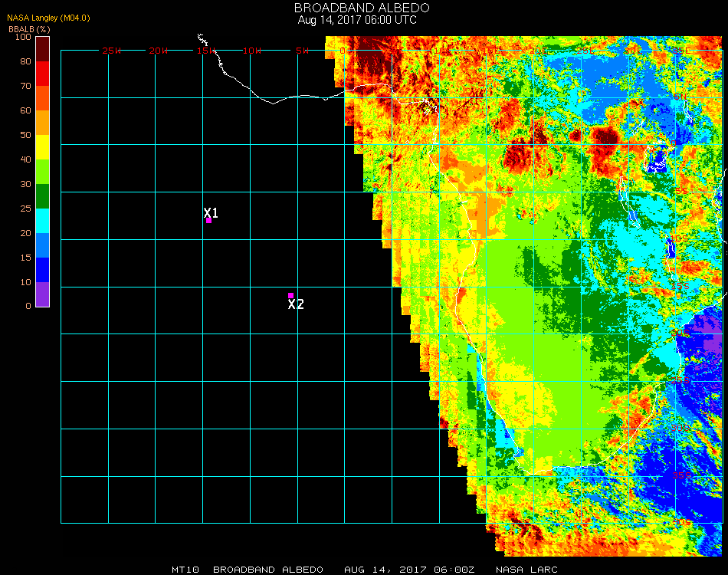Click the magenta X1 marker square
Screen dimensions: 728x575
coord(208,221)
